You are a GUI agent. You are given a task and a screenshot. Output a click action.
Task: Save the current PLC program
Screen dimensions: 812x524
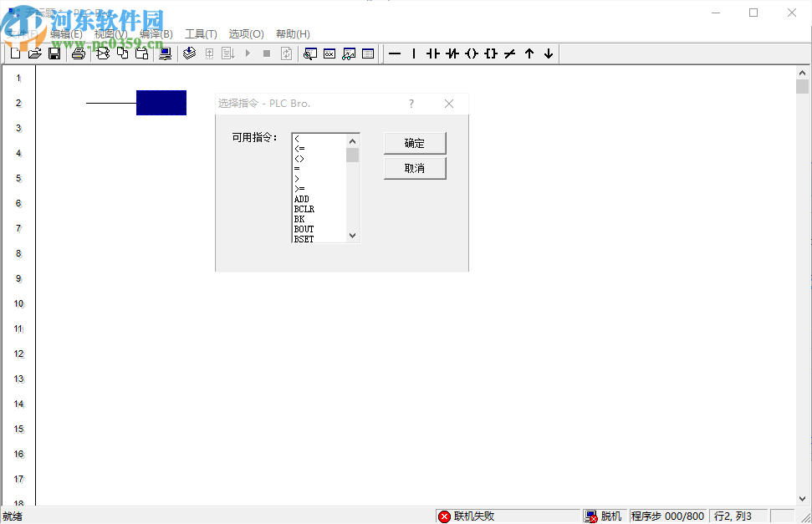pos(54,53)
